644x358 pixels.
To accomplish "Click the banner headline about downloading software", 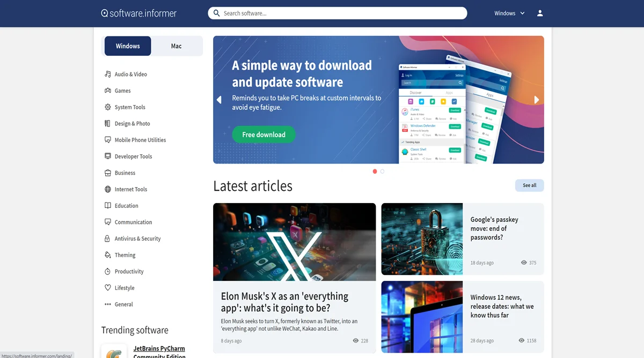I will [302, 73].
